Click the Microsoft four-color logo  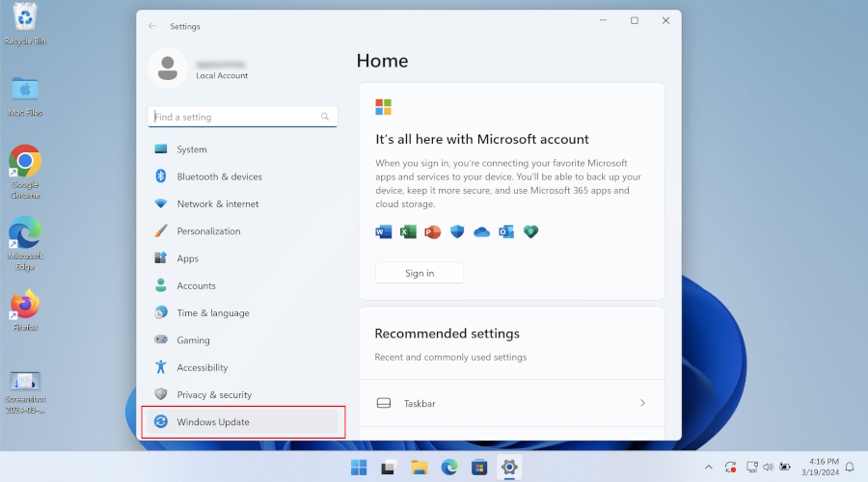[x=384, y=107]
